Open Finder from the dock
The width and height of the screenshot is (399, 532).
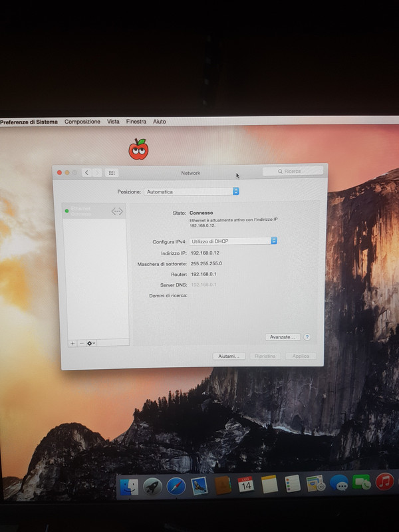pos(129,487)
